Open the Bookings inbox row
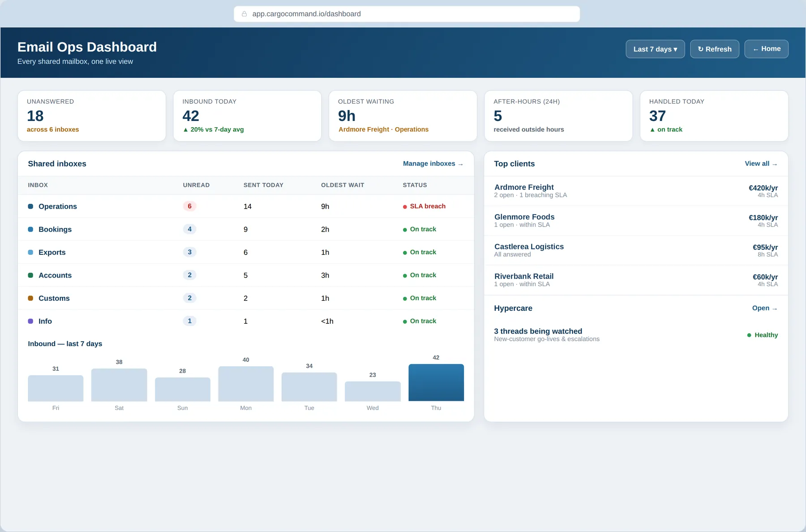This screenshot has height=532, width=806. click(246, 229)
